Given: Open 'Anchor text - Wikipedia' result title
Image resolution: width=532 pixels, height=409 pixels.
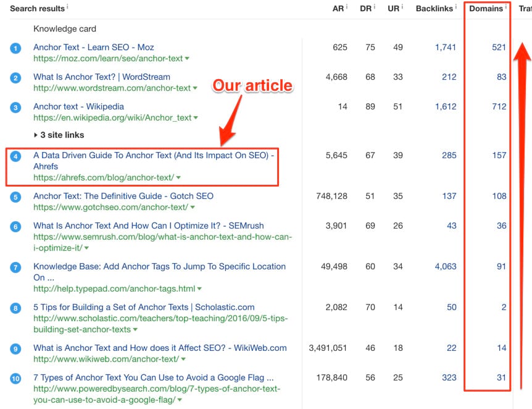Looking at the screenshot, I should coord(78,106).
